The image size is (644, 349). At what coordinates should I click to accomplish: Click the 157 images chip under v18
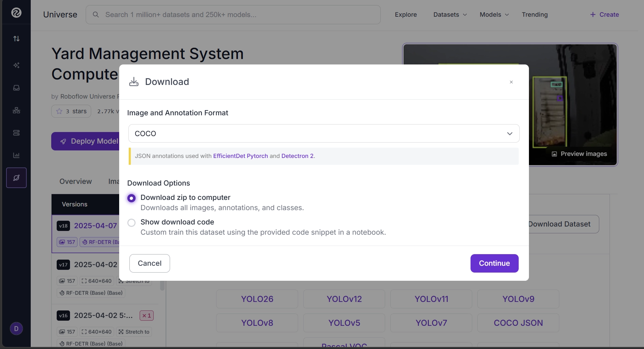(x=67, y=242)
